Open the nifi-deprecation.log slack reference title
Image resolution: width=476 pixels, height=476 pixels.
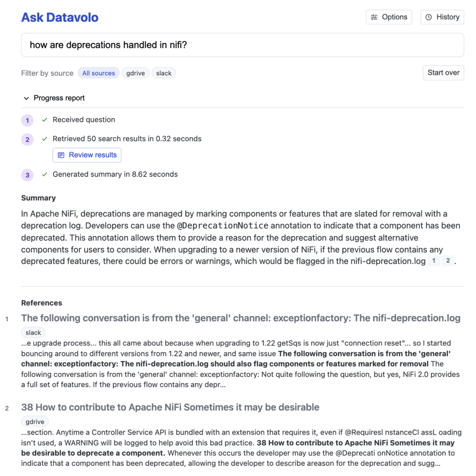click(x=241, y=318)
